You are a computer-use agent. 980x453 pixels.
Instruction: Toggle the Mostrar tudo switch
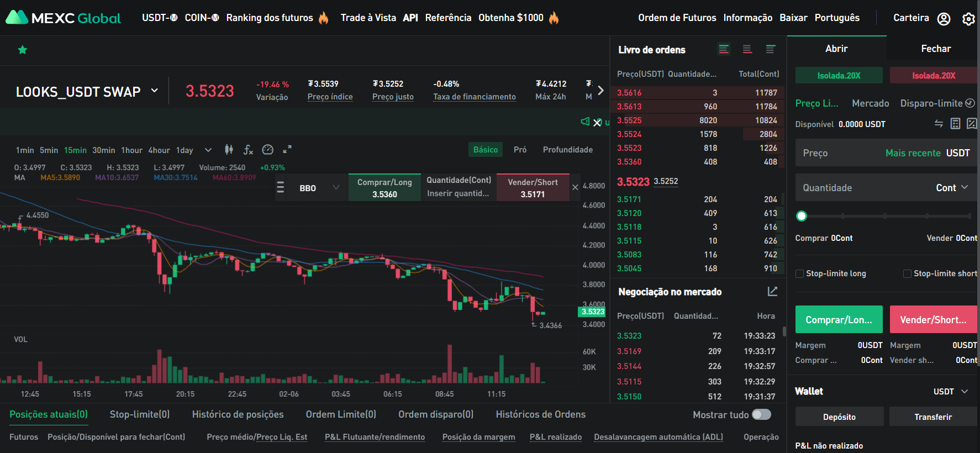click(761, 414)
